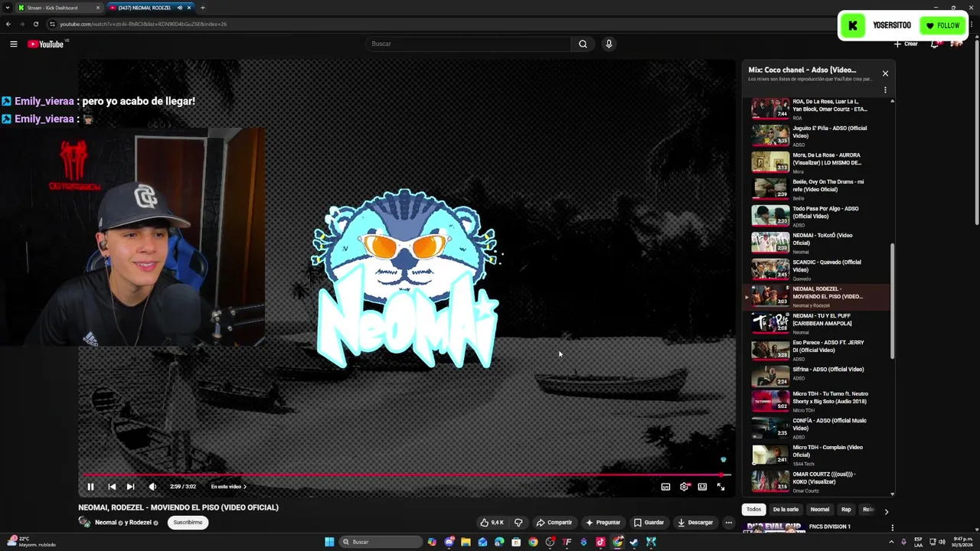Open Steam from the taskbar
Viewport: 980px width, 551px height.
(634, 542)
